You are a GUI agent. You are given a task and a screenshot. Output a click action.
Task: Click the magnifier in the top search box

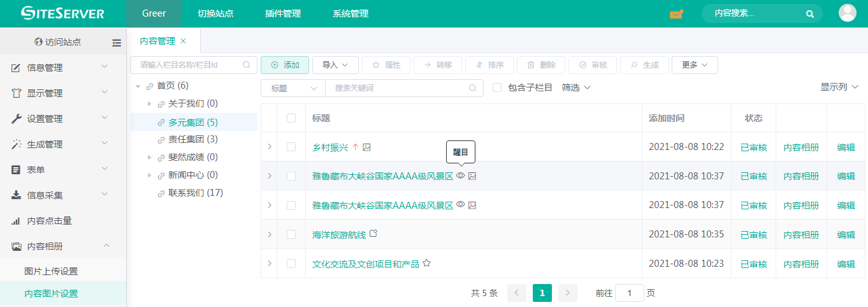809,13
